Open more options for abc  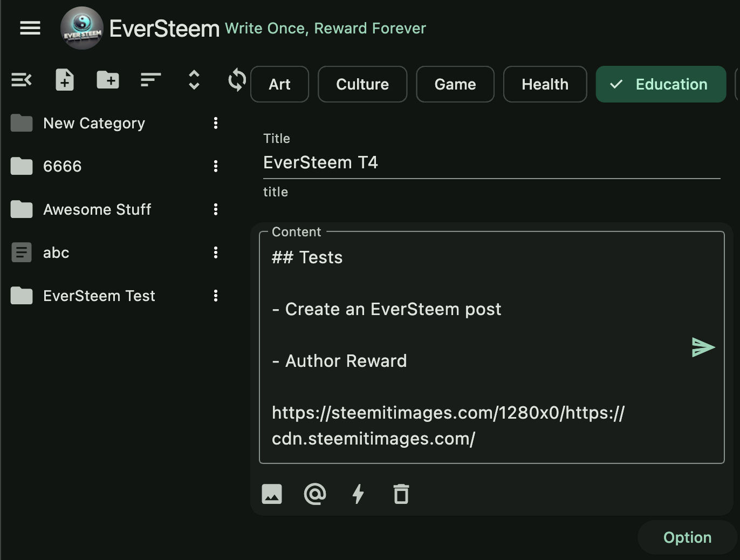tap(216, 252)
